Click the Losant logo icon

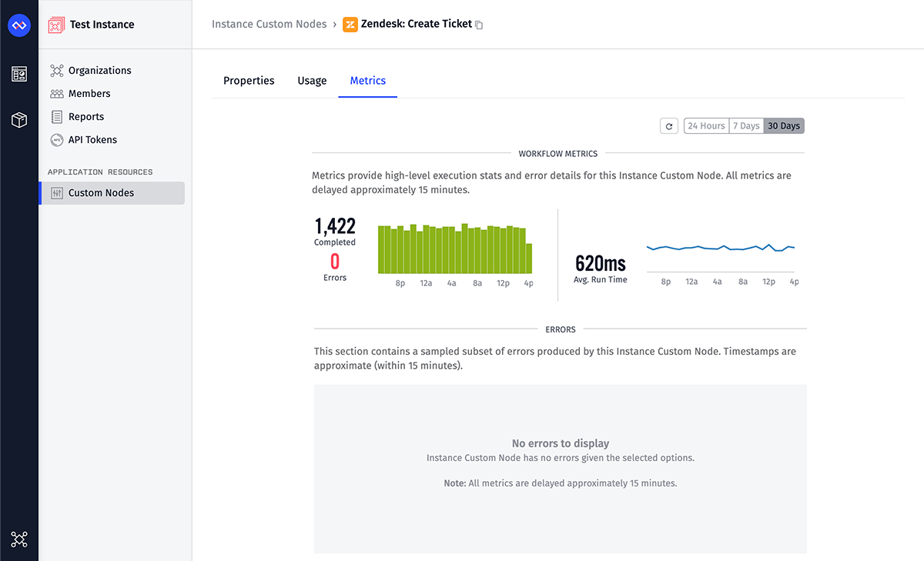pyautogui.click(x=18, y=25)
